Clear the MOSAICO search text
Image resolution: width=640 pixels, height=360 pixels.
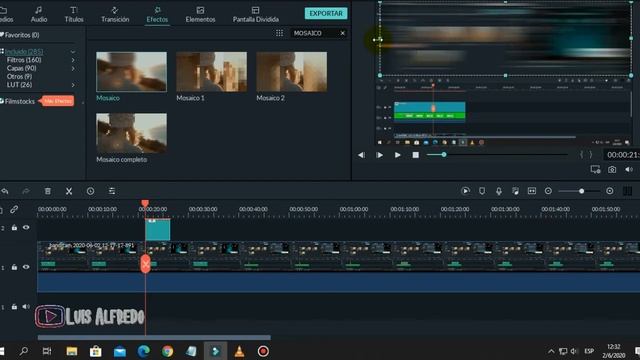(342, 33)
